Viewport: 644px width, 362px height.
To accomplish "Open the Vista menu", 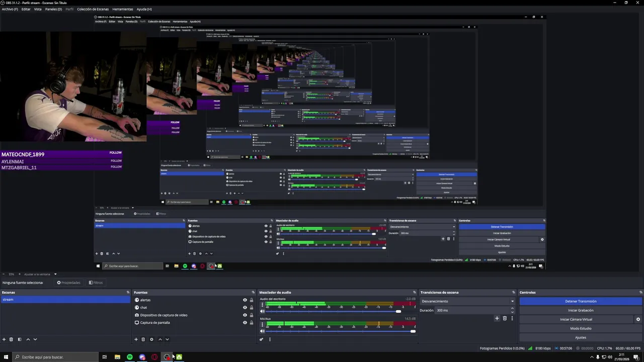I will tap(38, 9).
